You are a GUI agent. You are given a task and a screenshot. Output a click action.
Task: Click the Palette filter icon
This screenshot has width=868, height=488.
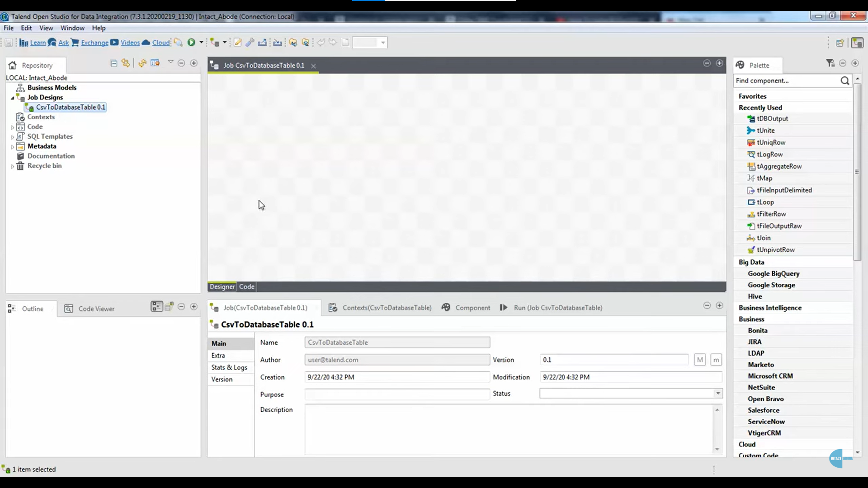pos(830,63)
